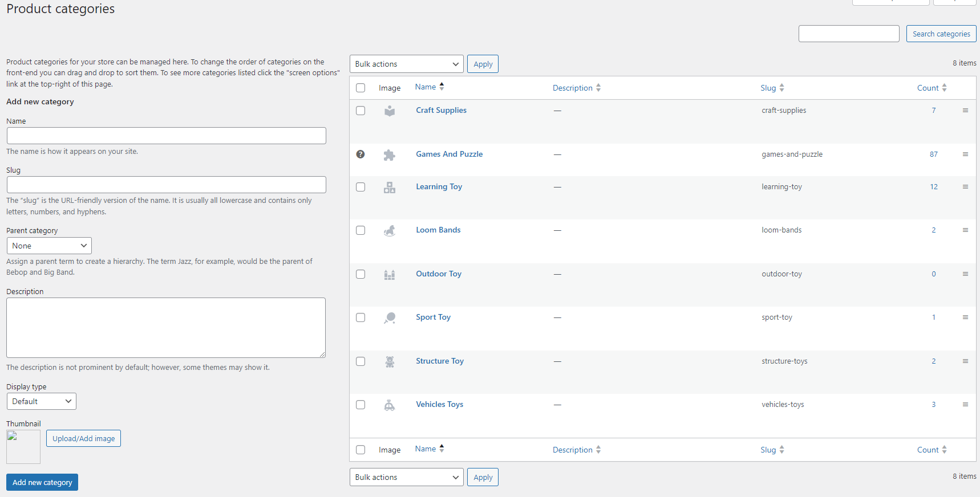980x497 pixels.
Task: Click the Sport Toy ping-pong icon
Action: click(x=390, y=318)
